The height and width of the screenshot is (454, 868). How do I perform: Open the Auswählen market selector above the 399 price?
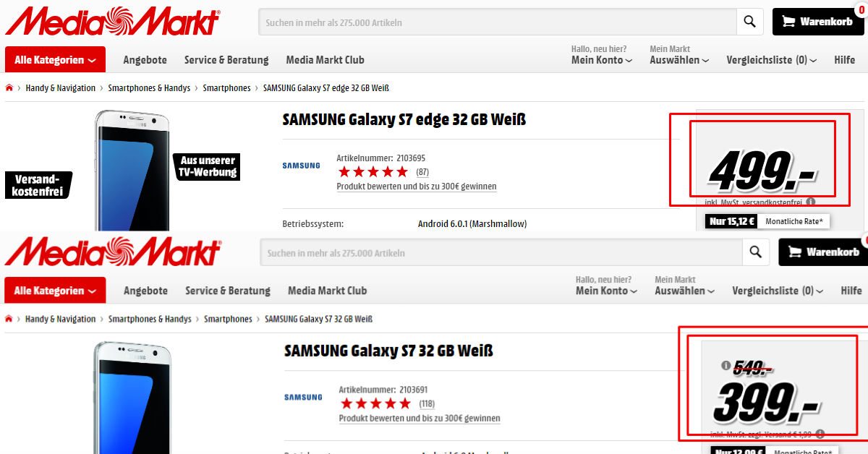(684, 291)
